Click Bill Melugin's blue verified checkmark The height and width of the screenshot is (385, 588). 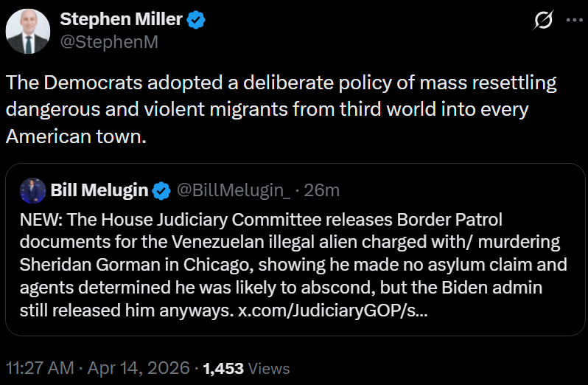[161, 191]
